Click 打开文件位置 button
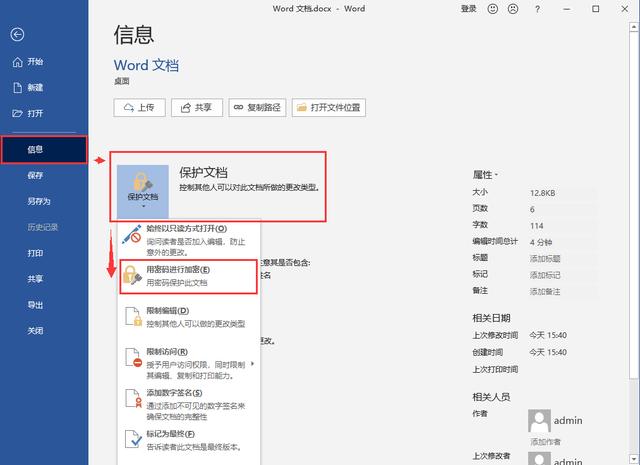The height and width of the screenshot is (465, 640). pyautogui.click(x=329, y=108)
